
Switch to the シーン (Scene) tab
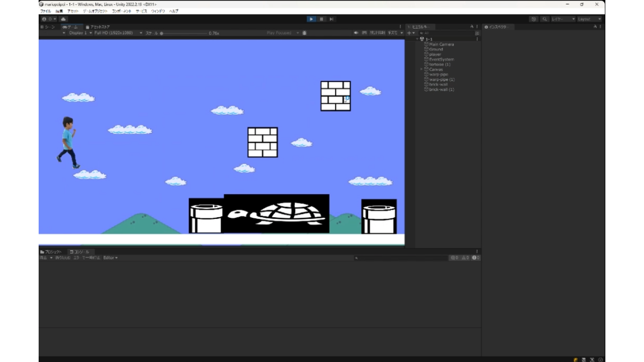click(x=48, y=26)
